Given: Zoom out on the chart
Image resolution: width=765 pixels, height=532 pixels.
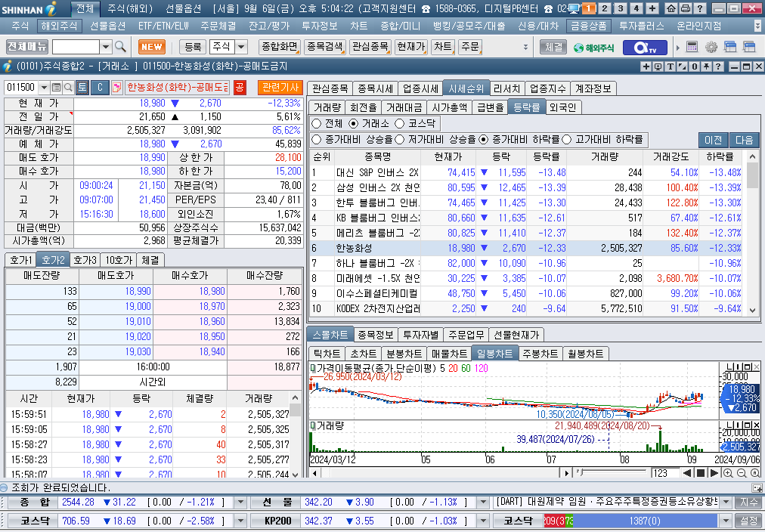Looking at the screenshot, I should (x=742, y=473).
